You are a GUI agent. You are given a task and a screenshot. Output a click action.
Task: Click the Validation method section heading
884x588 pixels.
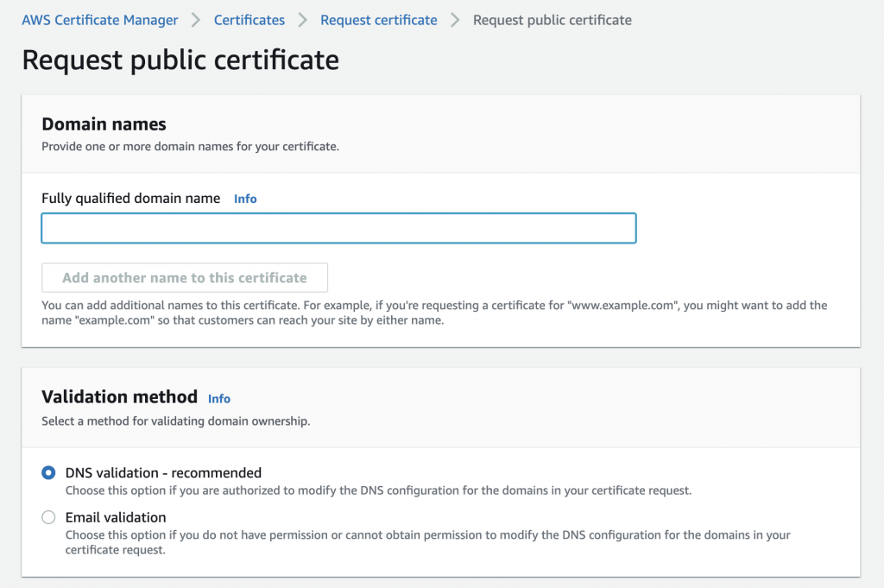coord(119,397)
